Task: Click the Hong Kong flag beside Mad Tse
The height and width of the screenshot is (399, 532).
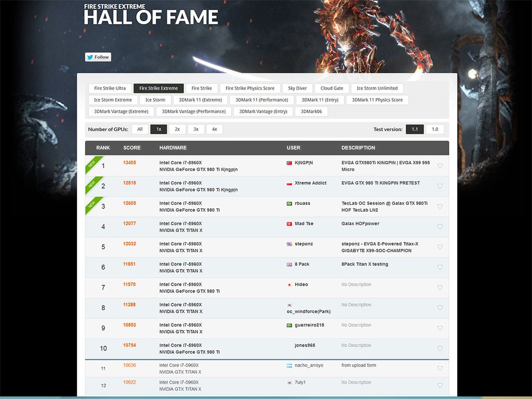Action: [289, 224]
